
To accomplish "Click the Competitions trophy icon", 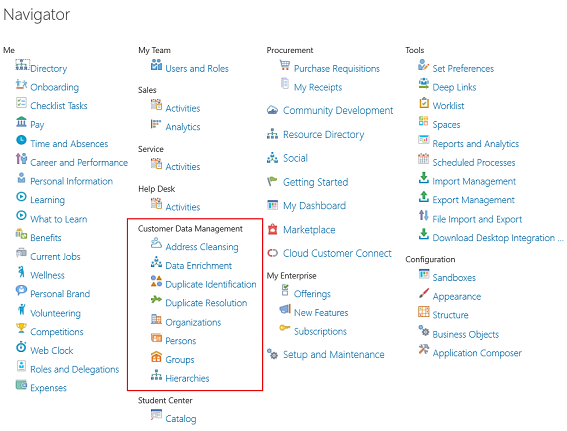I will tap(21, 328).
